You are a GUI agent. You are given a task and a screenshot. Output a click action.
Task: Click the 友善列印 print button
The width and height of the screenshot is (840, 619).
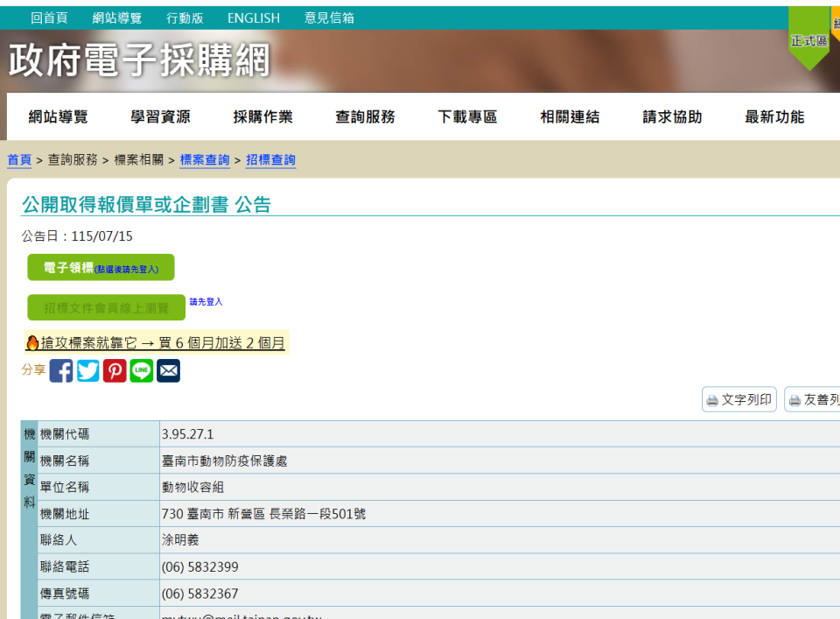tap(812, 400)
